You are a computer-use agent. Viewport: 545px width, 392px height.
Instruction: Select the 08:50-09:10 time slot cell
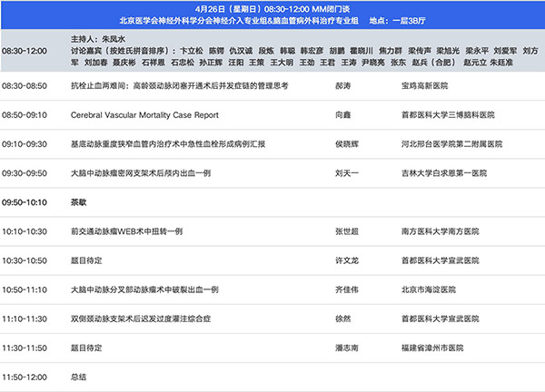(25, 114)
